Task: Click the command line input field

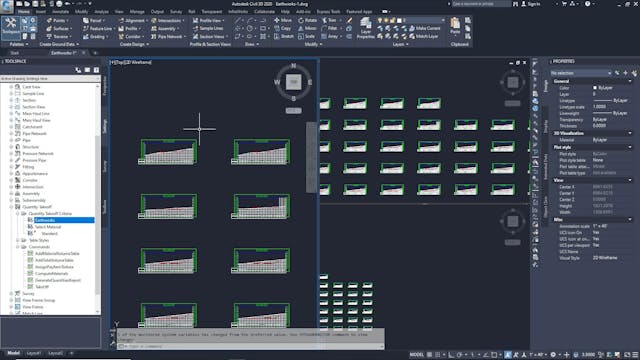Action: pos(251,346)
